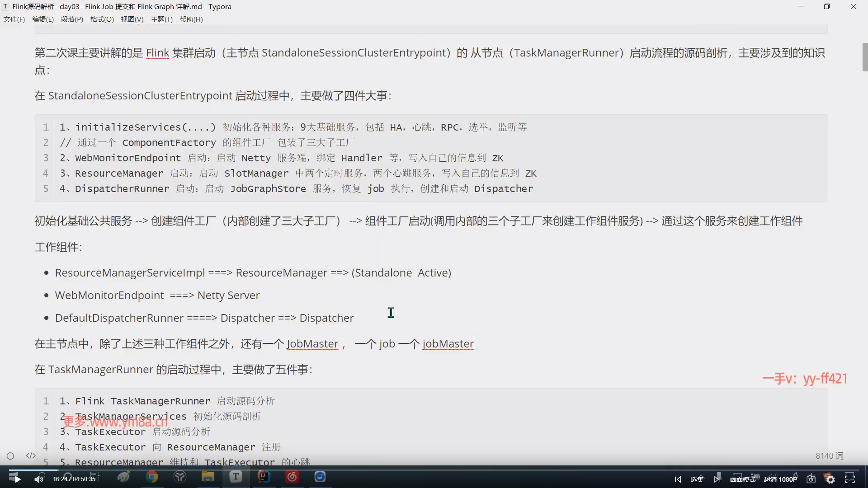Open the 段落(P) menu
Screen dimensions: 868x488
click(72, 19)
